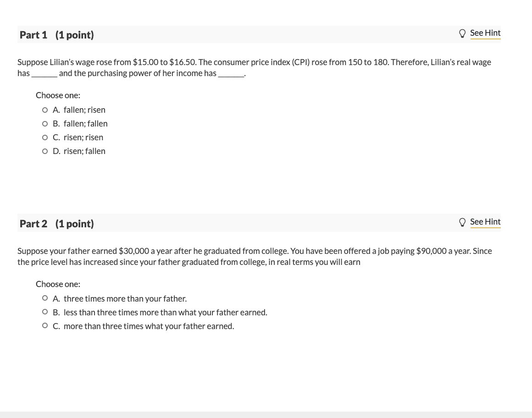Select answer B 'fallen; fallen' in Part 1
532x418 pixels.
pyautogui.click(x=44, y=123)
